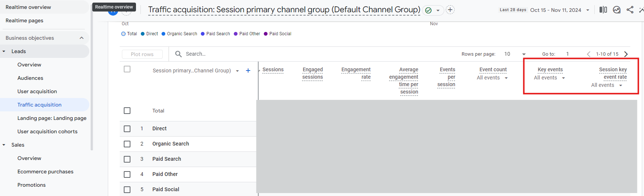Screen dimensions: 644x196
Task: Open Traffic acquisition in the sidebar
Action: point(39,105)
